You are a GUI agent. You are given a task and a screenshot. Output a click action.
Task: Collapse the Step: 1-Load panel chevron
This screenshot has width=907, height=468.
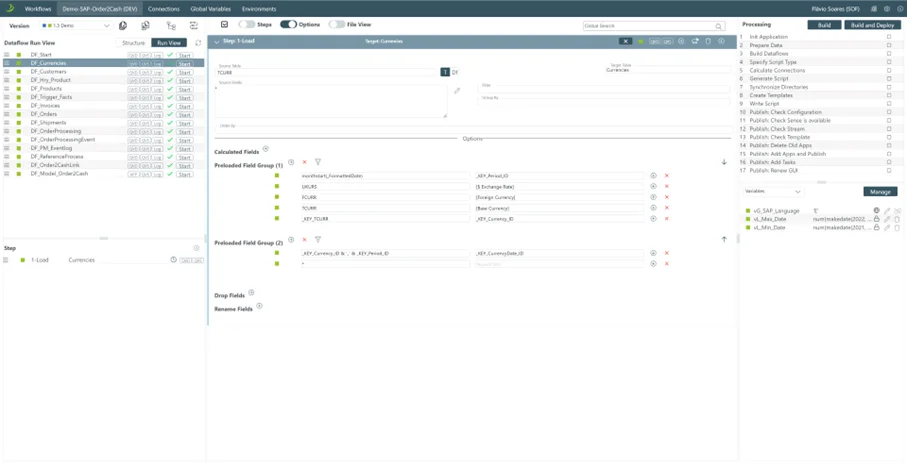(217, 42)
